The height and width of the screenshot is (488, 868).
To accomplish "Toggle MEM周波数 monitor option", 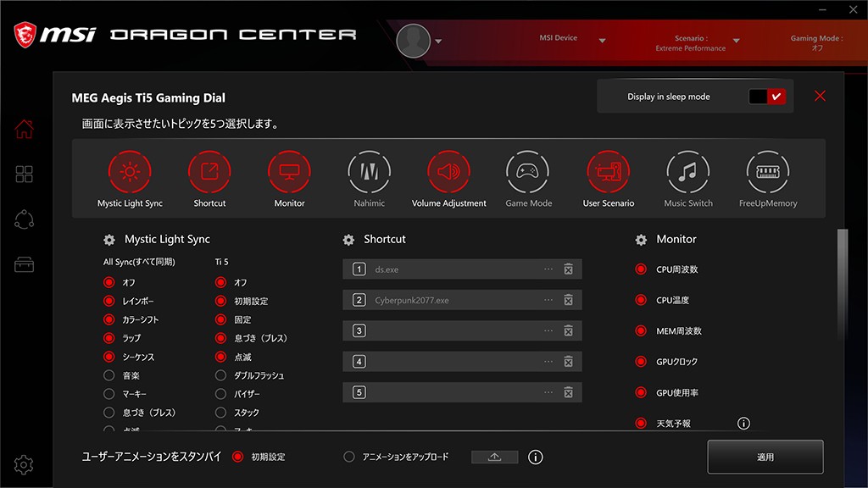I will click(x=641, y=331).
